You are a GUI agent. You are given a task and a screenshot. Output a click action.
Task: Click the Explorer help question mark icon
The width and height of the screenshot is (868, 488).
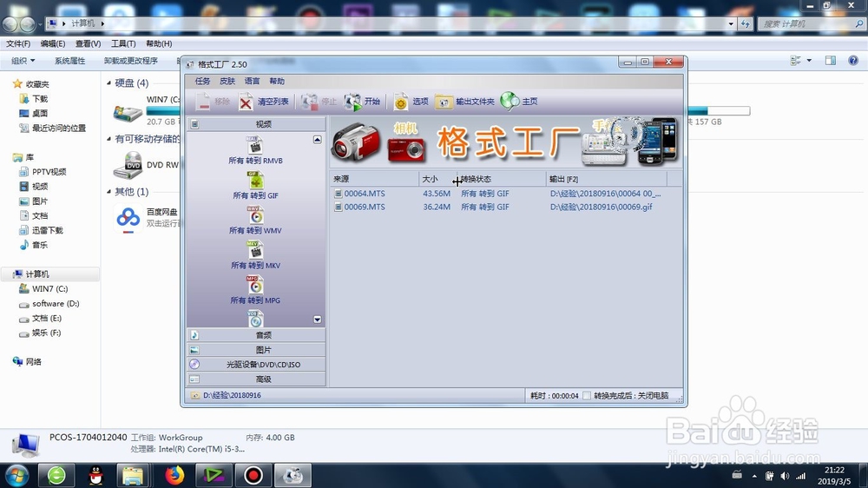coord(853,61)
